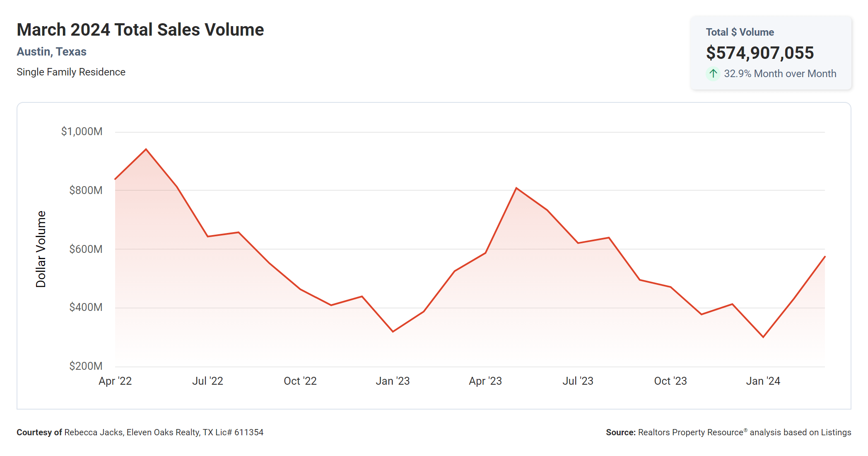Click the Total $ Volume card heading
The height and width of the screenshot is (456, 868).
(x=740, y=32)
